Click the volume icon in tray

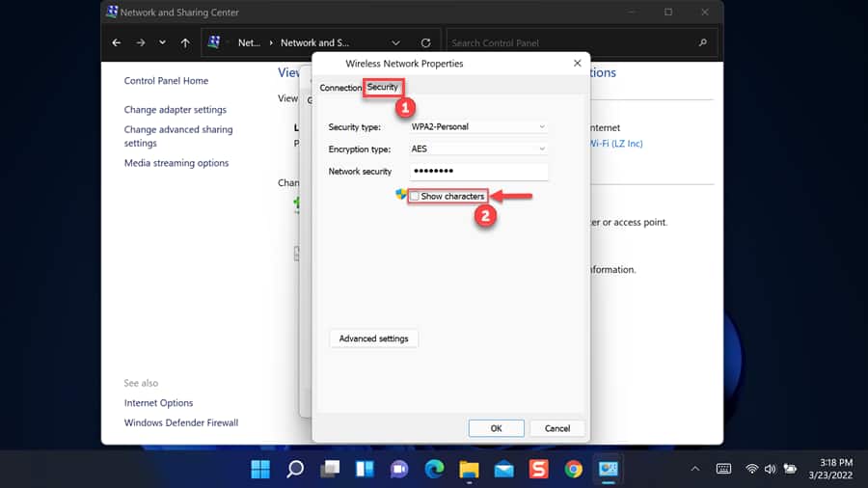(770, 469)
